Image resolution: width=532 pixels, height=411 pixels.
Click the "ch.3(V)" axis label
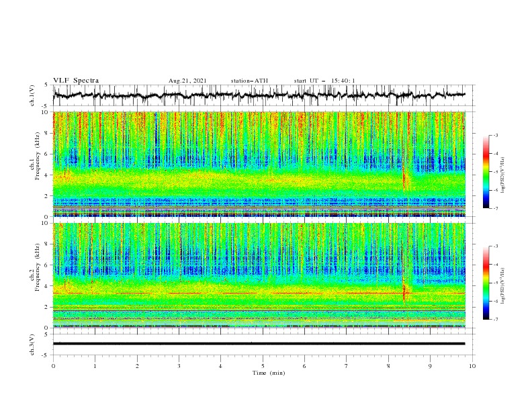point(32,345)
